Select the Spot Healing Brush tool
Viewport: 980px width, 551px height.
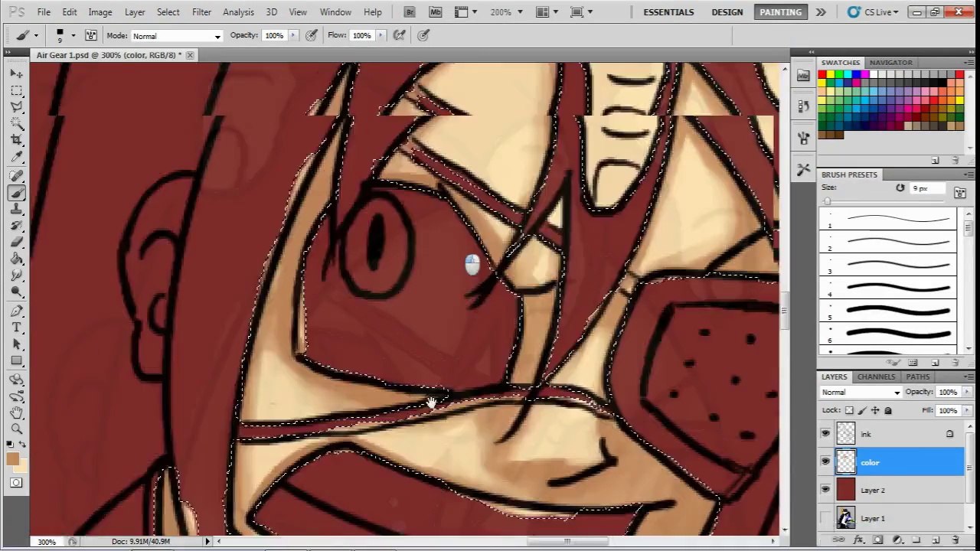(x=17, y=176)
